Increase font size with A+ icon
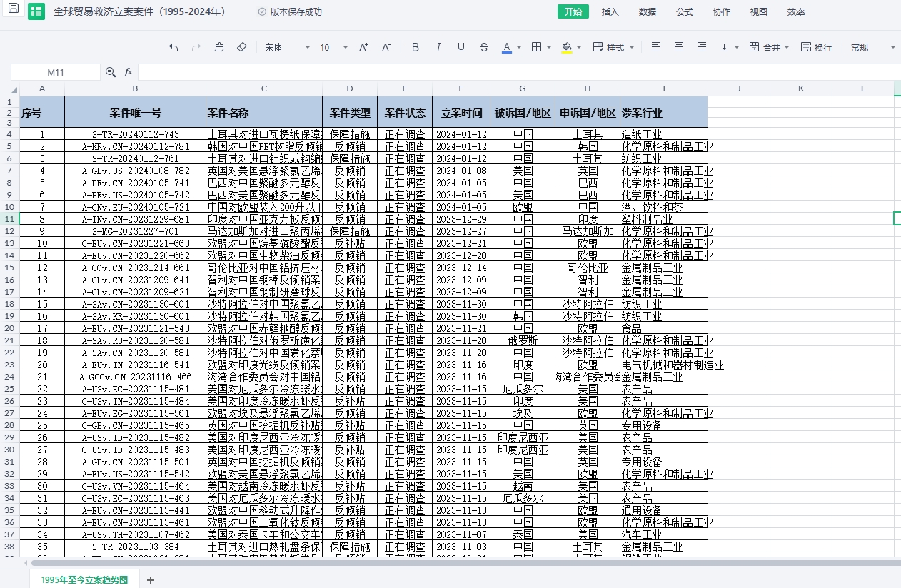This screenshot has height=588, width=901. (363, 47)
